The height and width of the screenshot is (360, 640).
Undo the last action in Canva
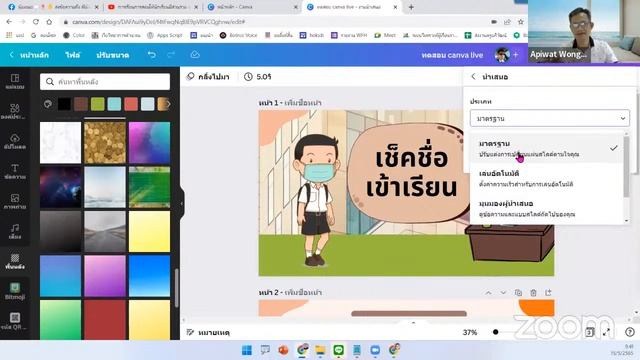coord(152,55)
